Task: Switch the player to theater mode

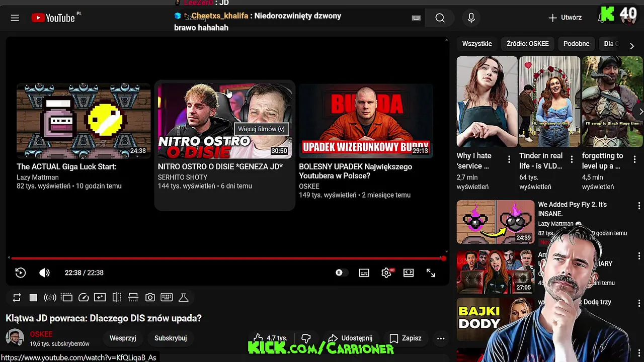Action: click(409, 273)
